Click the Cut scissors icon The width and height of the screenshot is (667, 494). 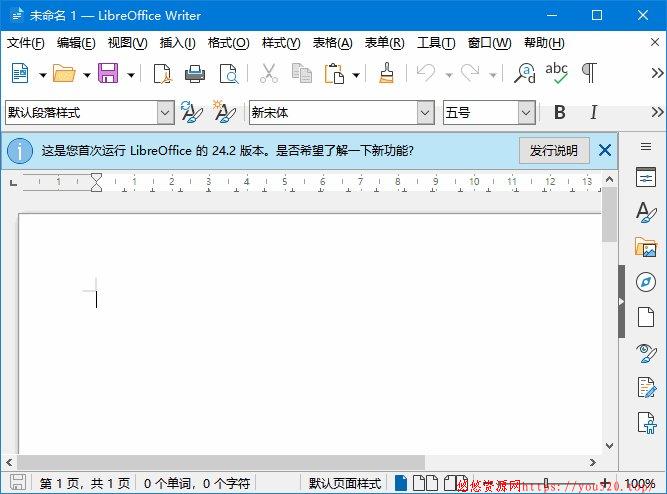point(268,74)
